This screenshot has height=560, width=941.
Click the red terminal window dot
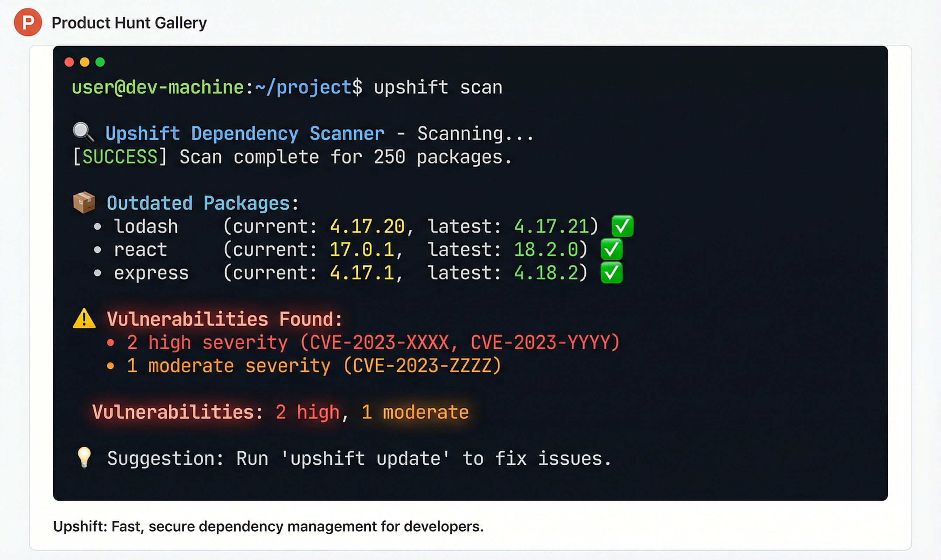tap(69, 62)
